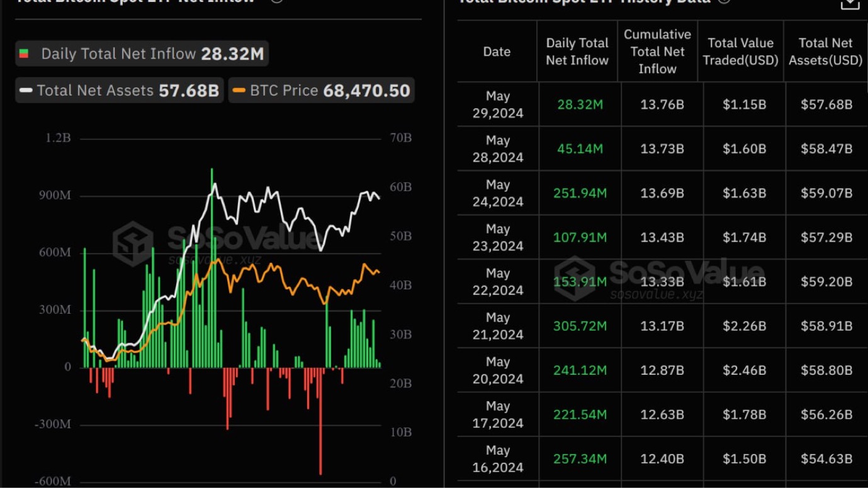
Task: Select the Date column header
Action: [497, 52]
